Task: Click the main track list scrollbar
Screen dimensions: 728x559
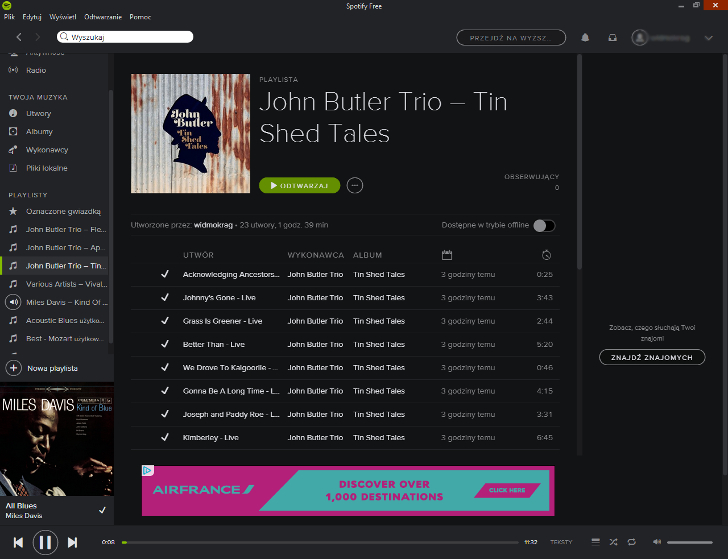Action: click(x=579, y=162)
